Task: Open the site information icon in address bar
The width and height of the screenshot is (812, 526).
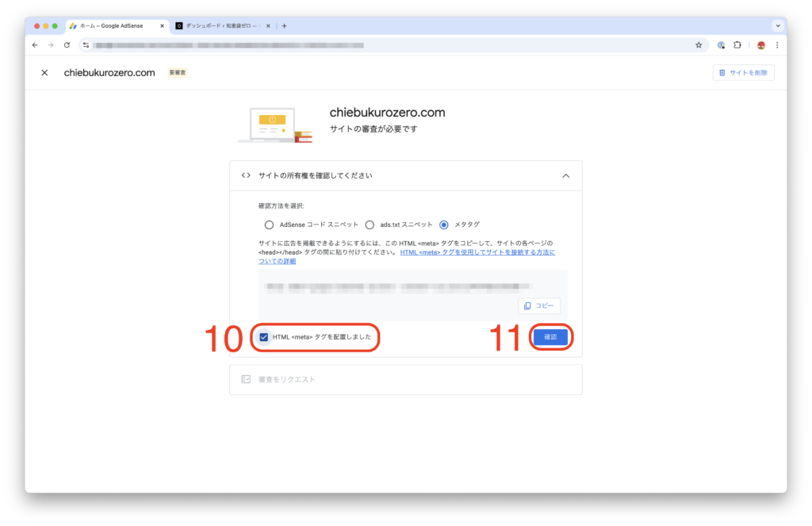Action: coord(86,45)
